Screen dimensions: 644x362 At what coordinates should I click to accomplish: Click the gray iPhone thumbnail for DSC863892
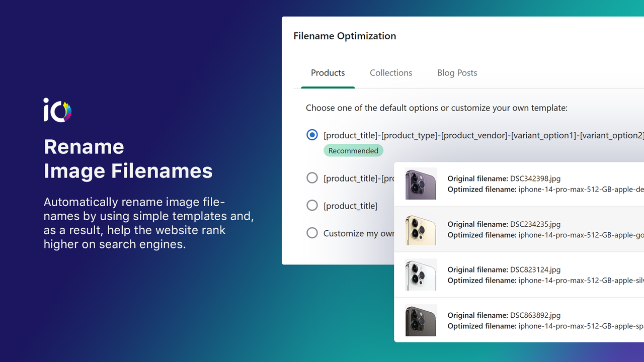421,320
